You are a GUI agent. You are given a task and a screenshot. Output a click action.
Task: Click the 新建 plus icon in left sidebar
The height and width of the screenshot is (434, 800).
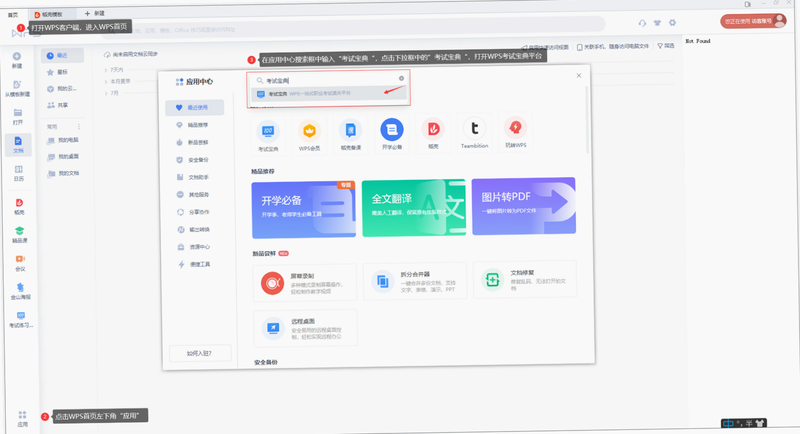coord(17,57)
